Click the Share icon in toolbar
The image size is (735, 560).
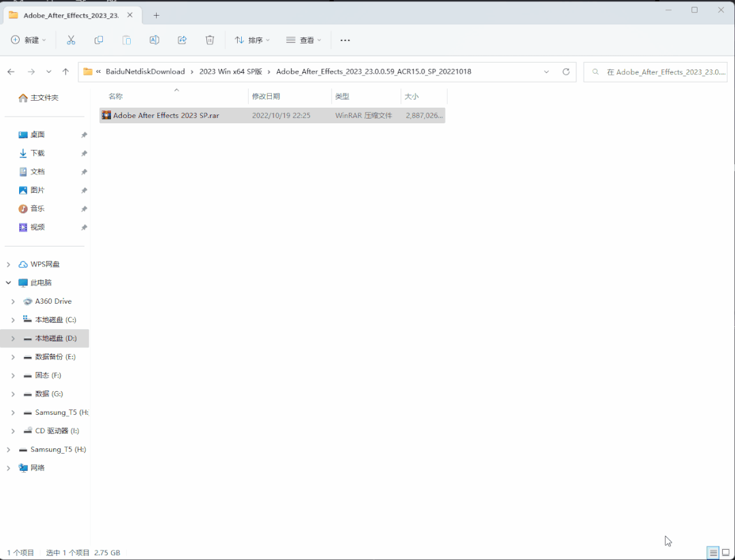(182, 40)
